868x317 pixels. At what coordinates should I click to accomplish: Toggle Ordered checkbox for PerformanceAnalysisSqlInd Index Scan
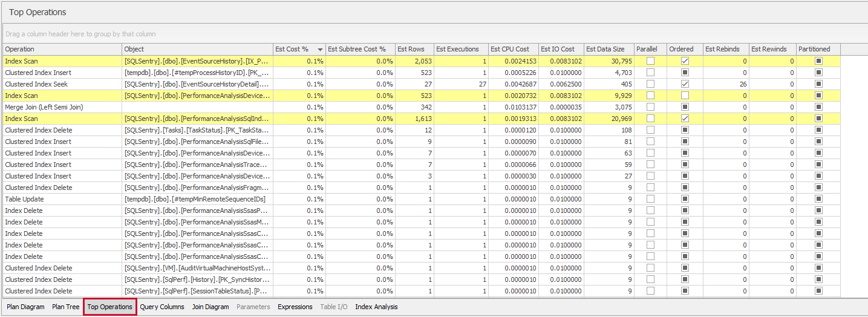click(x=685, y=119)
